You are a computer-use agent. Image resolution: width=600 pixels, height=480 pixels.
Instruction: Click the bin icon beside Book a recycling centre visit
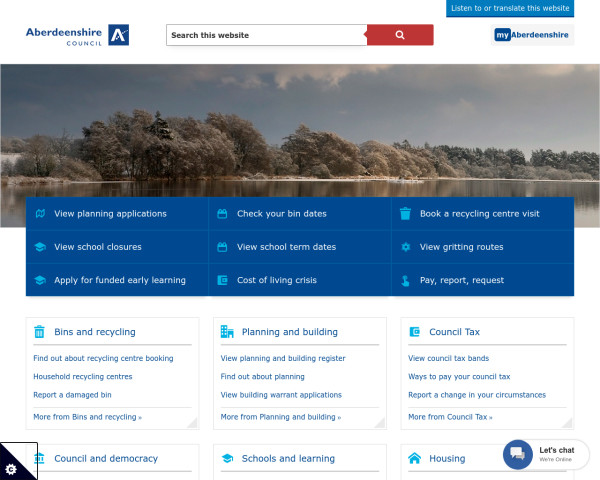pyautogui.click(x=405, y=214)
